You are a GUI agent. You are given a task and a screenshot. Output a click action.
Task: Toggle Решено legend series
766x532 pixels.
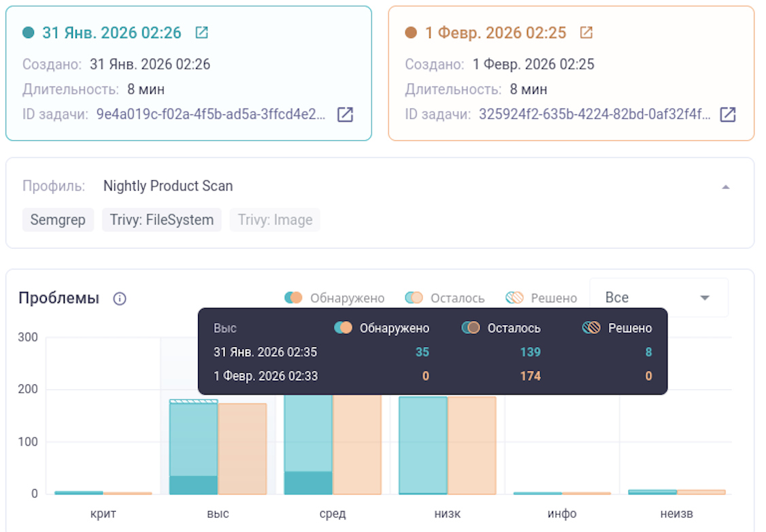click(x=542, y=298)
